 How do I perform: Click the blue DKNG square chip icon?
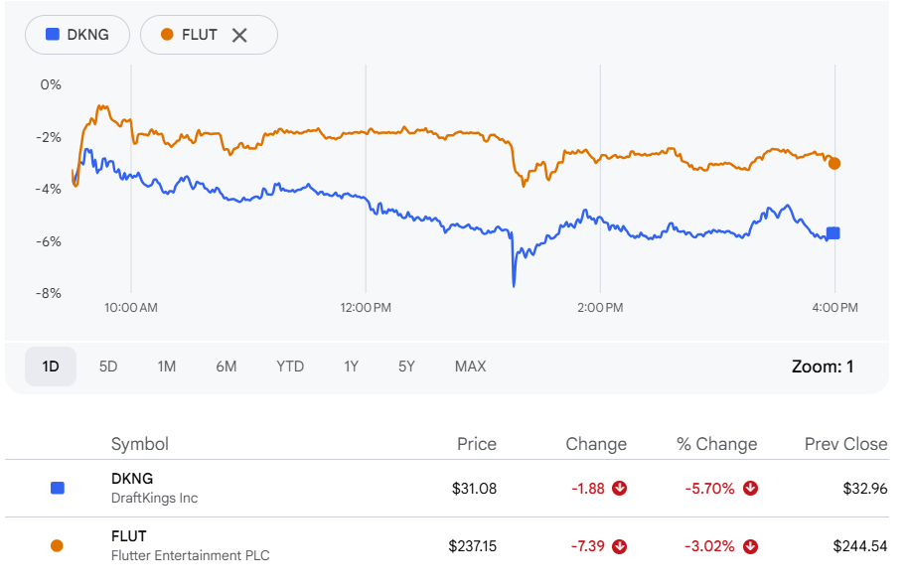(x=52, y=35)
